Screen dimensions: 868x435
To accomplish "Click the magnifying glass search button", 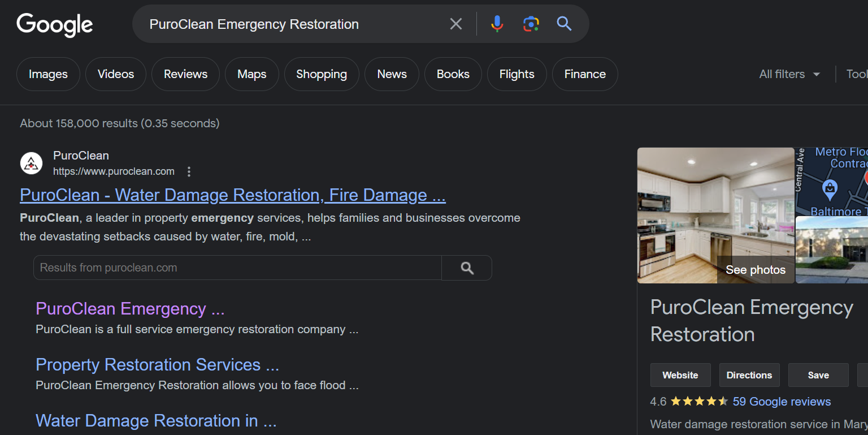I will click(564, 24).
